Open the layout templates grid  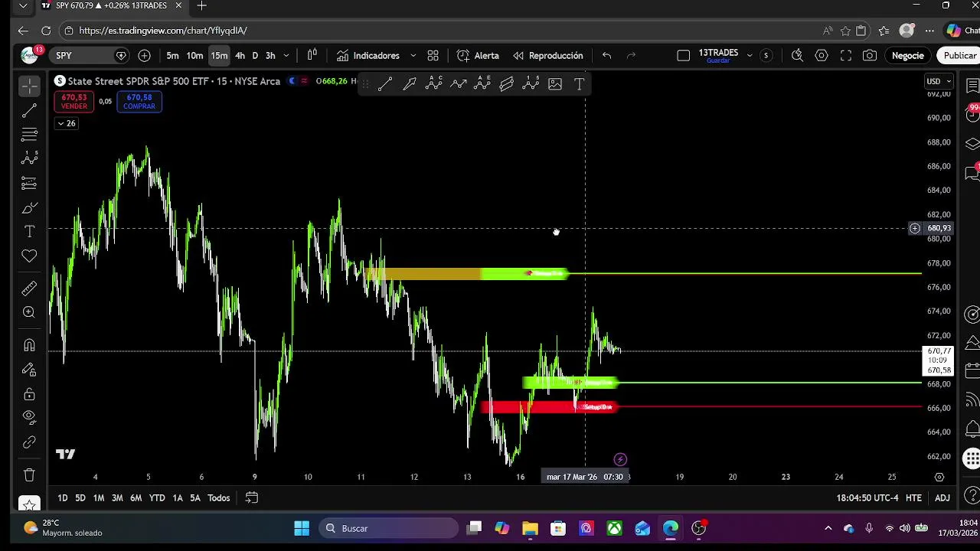[433, 55]
